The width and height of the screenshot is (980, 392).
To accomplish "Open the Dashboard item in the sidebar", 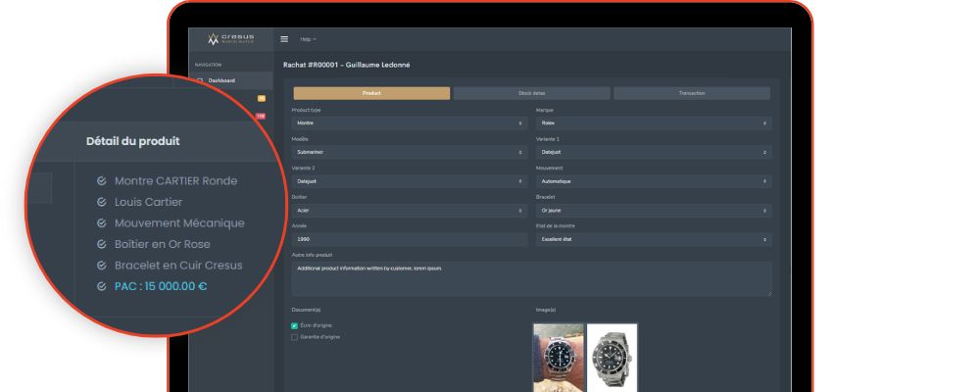I will pos(221,80).
